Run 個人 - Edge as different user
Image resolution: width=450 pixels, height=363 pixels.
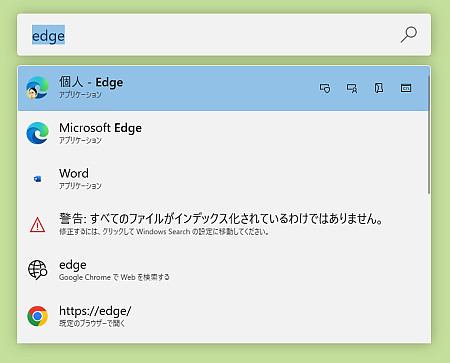352,88
